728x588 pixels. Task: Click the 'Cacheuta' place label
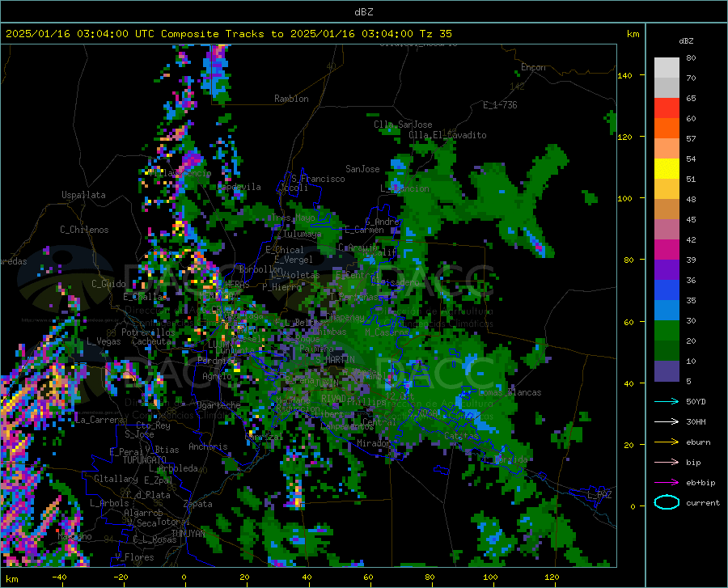point(151,341)
